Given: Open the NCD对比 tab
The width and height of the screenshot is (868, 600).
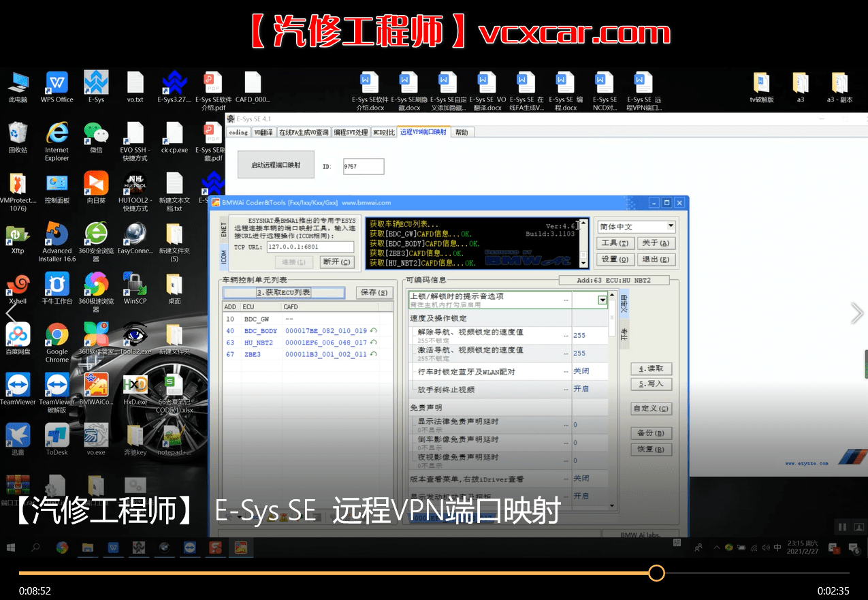Looking at the screenshot, I should tap(384, 132).
